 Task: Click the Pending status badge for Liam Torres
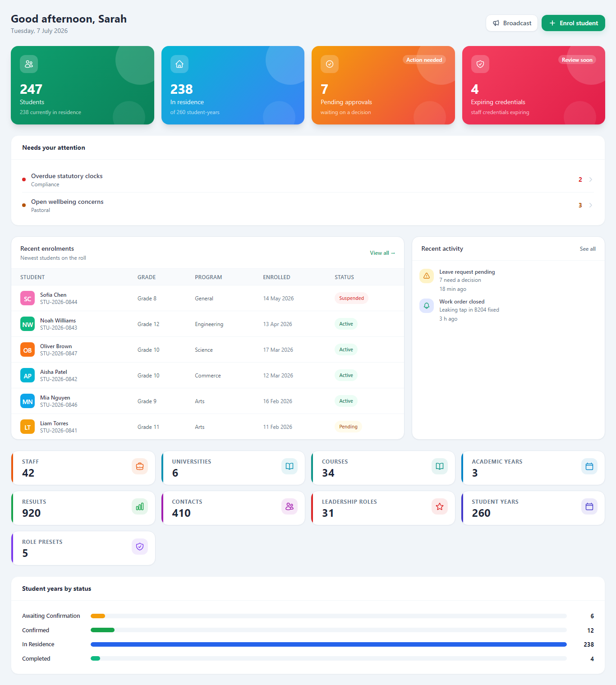(348, 427)
